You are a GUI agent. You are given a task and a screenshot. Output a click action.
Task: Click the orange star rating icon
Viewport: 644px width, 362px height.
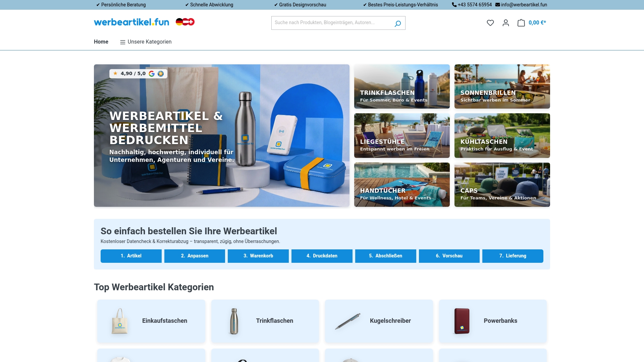pyautogui.click(x=115, y=73)
